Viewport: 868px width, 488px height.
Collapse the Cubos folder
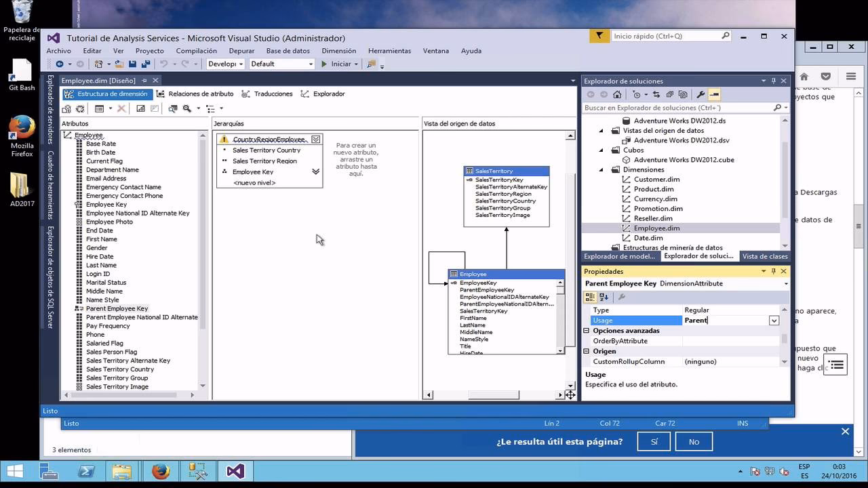pos(601,150)
